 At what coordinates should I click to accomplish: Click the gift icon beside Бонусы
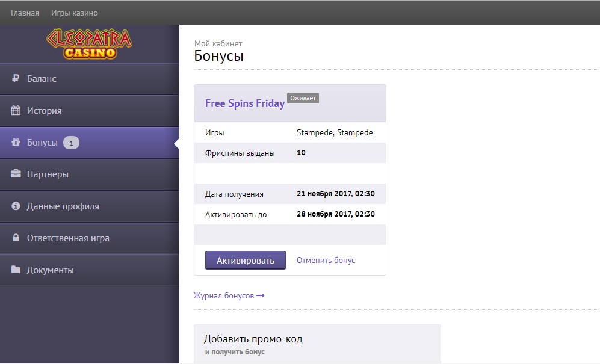point(16,143)
